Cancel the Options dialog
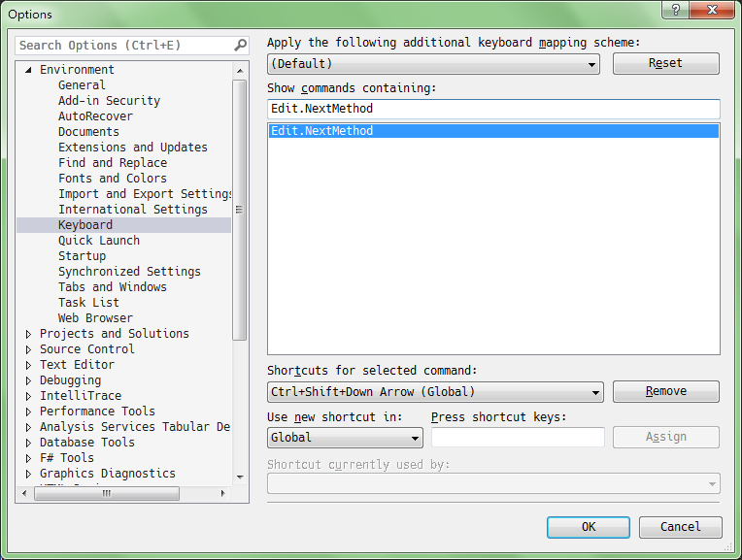The height and width of the screenshot is (560, 742). tap(680, 527)
